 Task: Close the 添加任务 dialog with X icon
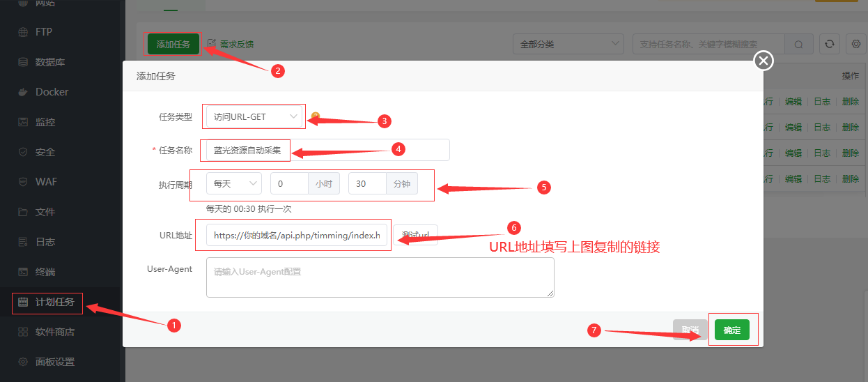coord(764,61)
